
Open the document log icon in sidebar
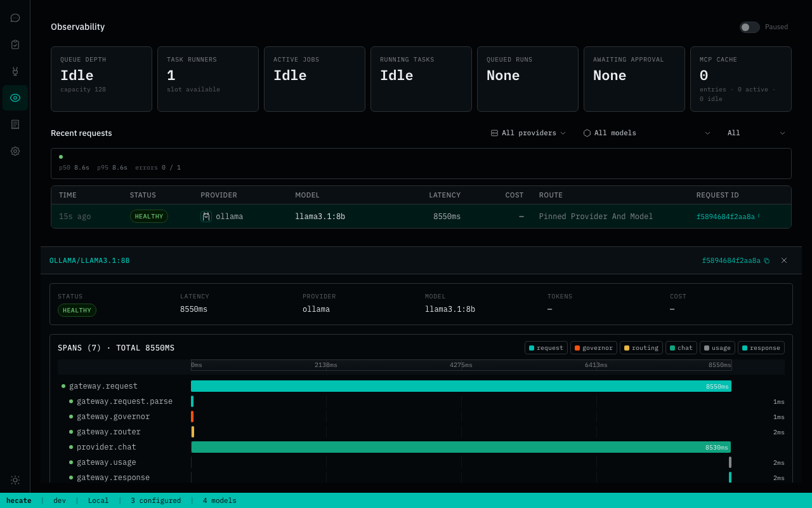[15, 124]
